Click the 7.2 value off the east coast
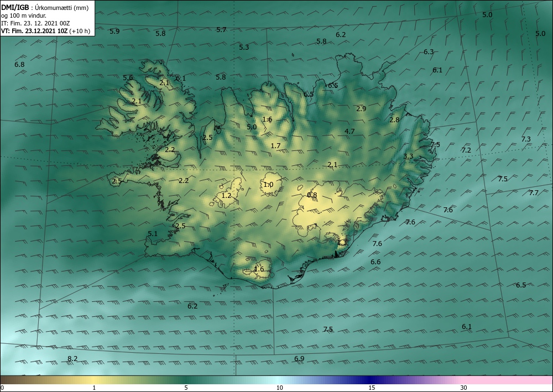 [x=466, y=150]
